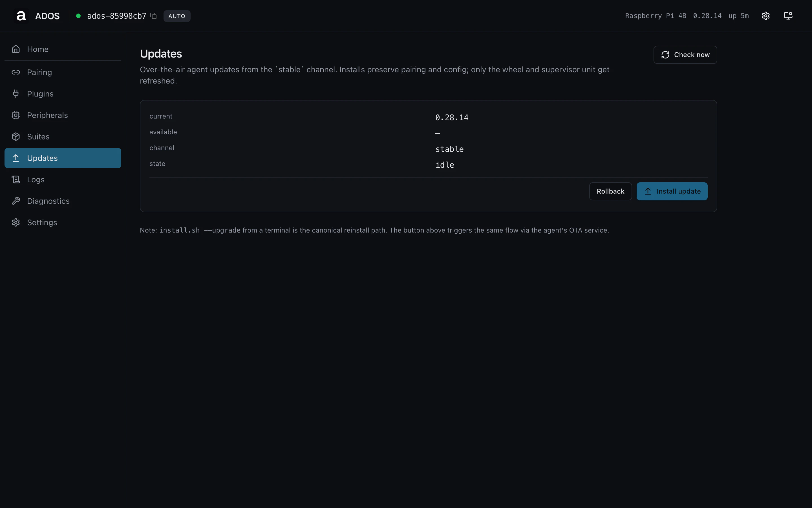This screenshot has width=812, height=508.
Task: Go to the Pairing page
Action: click(63, 72)
